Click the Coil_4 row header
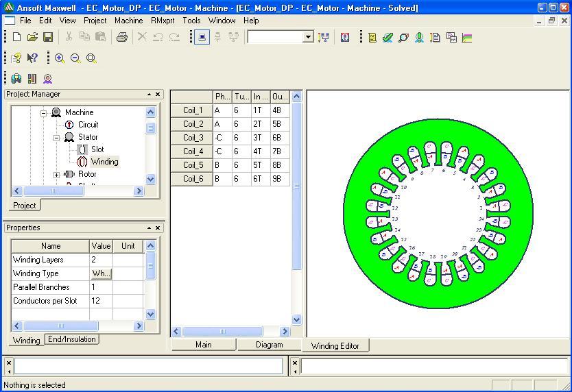 coord(192,151)
